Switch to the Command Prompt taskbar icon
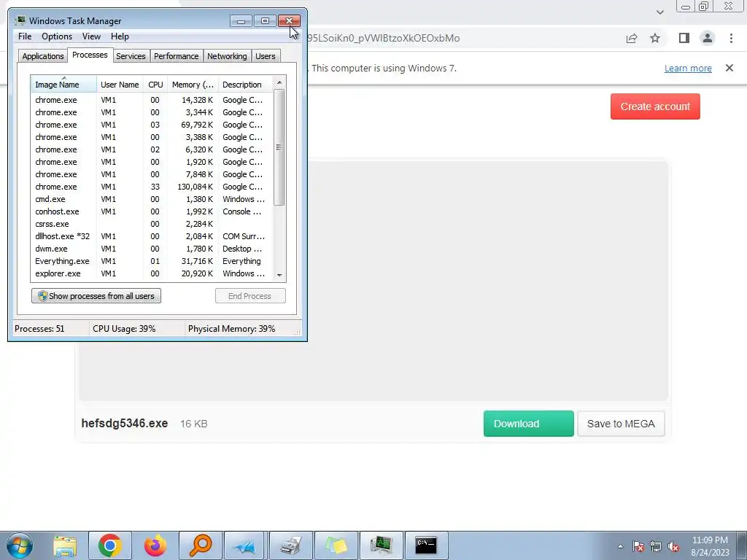Image resolution: width=747 pixels, height=560 pixels. (x=425, y=545)
